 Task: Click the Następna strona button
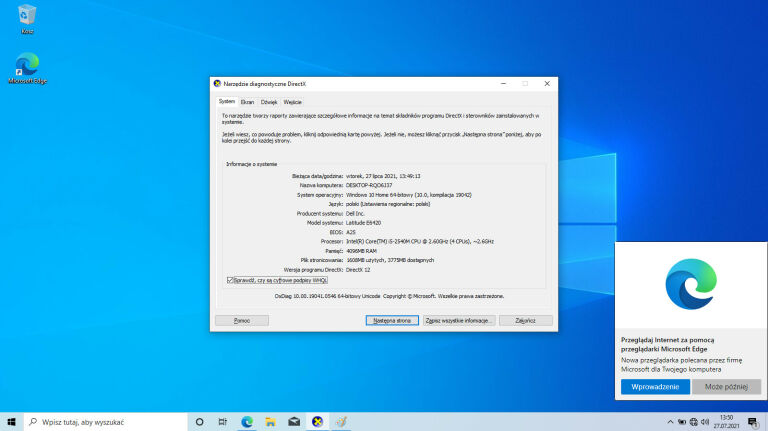coord(392,320)
